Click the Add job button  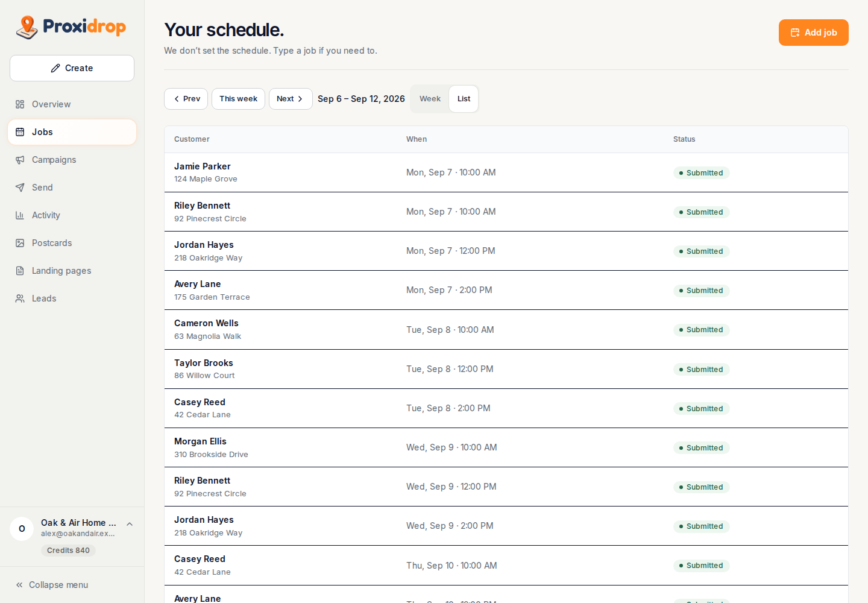(x=814, y=33)
